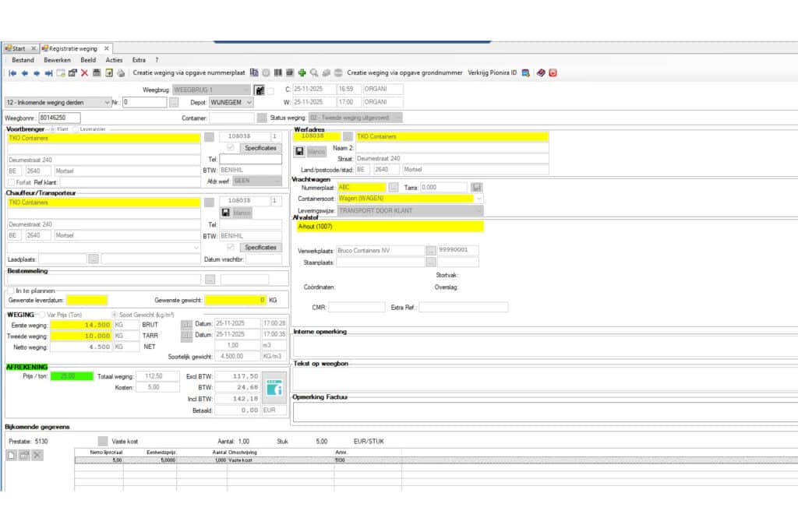This screenshot has height=532, width=798.
Task: Click Voortbrenger Specificaties button
Action: 260,148
